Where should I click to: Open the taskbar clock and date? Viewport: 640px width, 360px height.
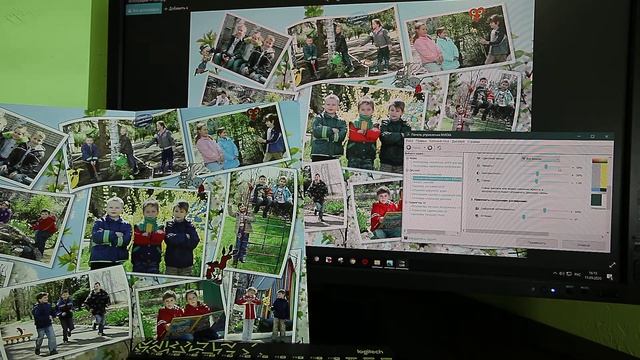[x=593, y=275]
